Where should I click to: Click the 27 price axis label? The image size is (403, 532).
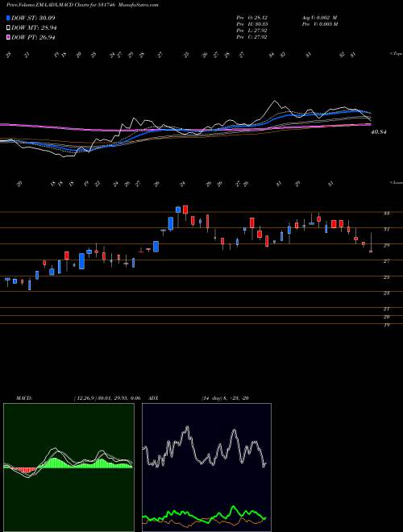(x=386, y=261)
